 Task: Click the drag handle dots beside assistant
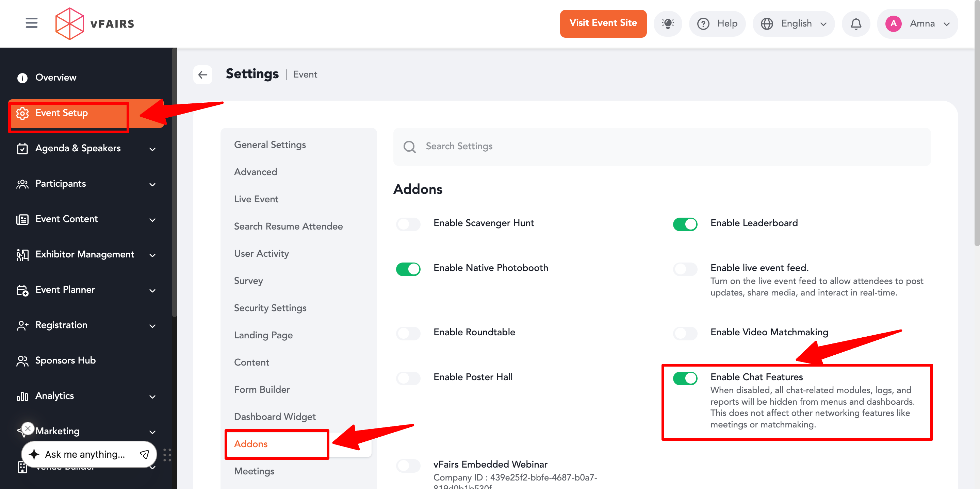coord(167,455)
